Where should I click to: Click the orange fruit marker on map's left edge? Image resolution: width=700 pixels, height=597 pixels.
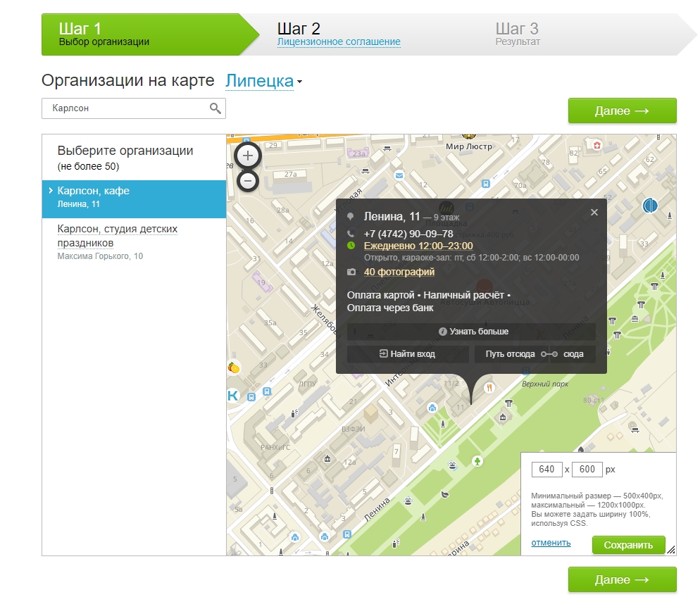click(x=235, y=367)
